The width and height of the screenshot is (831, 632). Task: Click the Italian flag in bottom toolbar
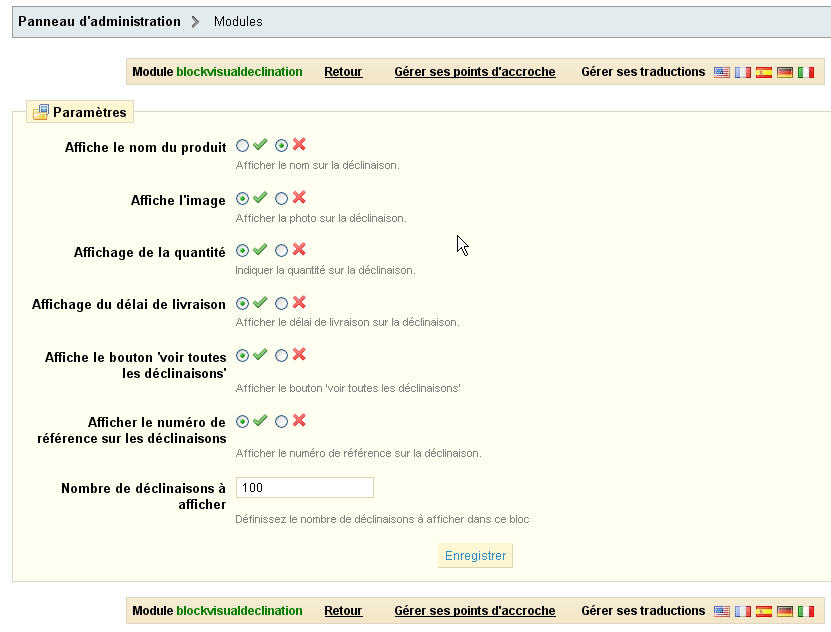coord(806,611)
